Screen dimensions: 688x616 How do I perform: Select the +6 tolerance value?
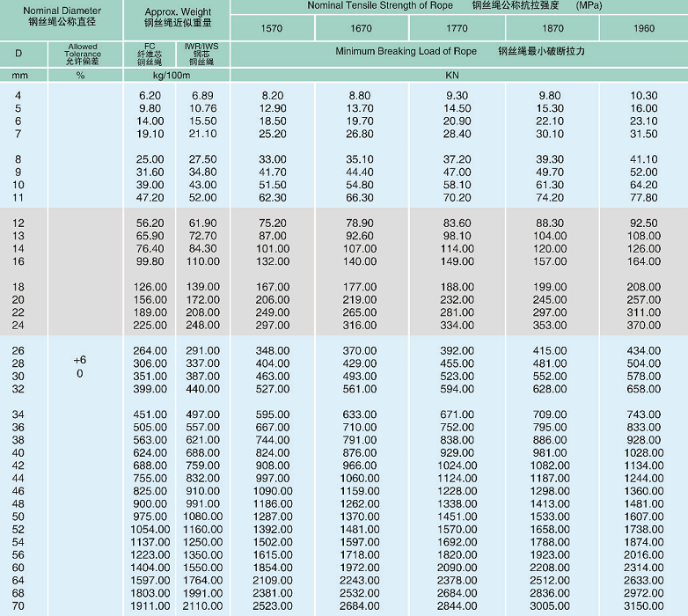(x=80, y=360)
